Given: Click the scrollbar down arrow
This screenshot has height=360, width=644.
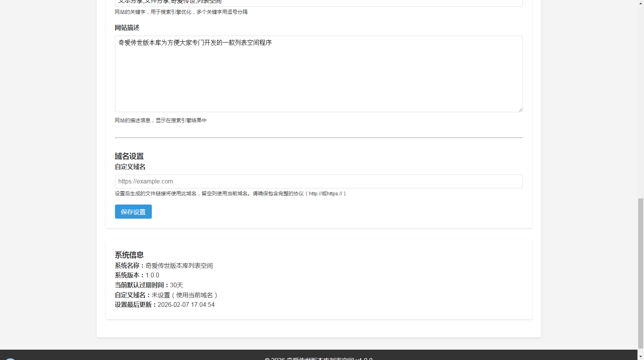Looking at the screenshot, I should [641, 357].
